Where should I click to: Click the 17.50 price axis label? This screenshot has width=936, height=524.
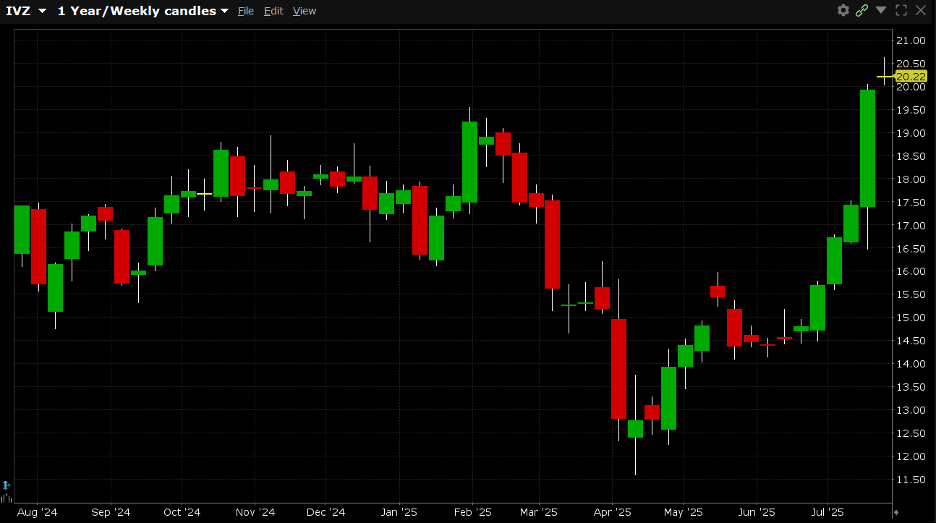pyautogui.click(x=910, y=202)
